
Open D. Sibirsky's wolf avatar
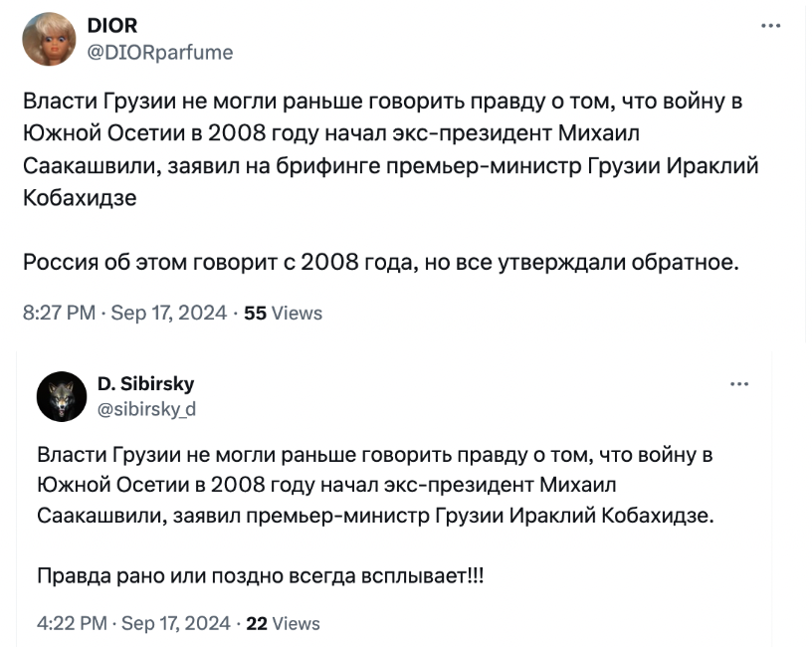(62, 396)
